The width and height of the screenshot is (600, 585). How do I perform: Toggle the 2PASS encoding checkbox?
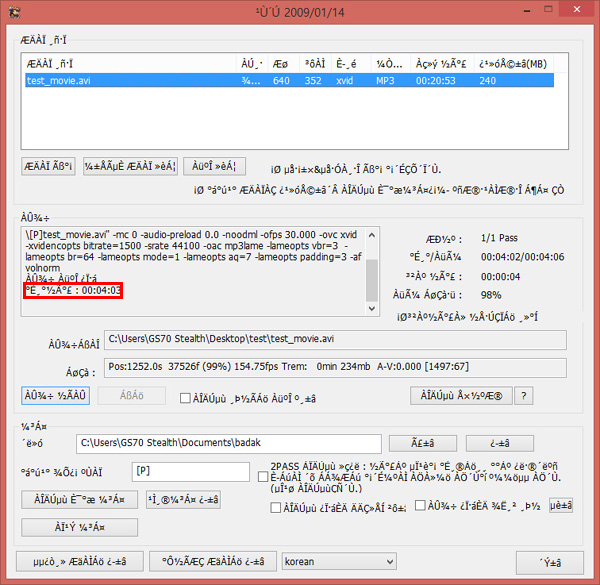[x=263, y=477]
